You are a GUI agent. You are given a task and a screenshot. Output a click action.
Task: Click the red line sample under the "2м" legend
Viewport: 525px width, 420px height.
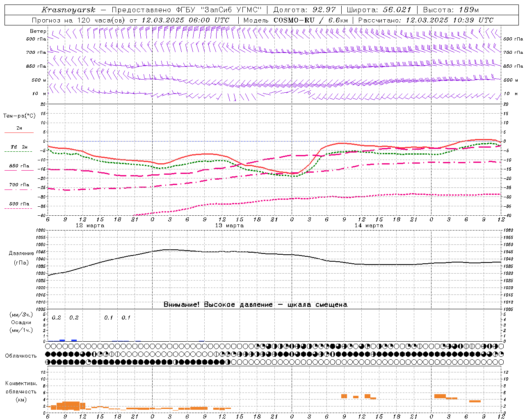pos(19,132)
